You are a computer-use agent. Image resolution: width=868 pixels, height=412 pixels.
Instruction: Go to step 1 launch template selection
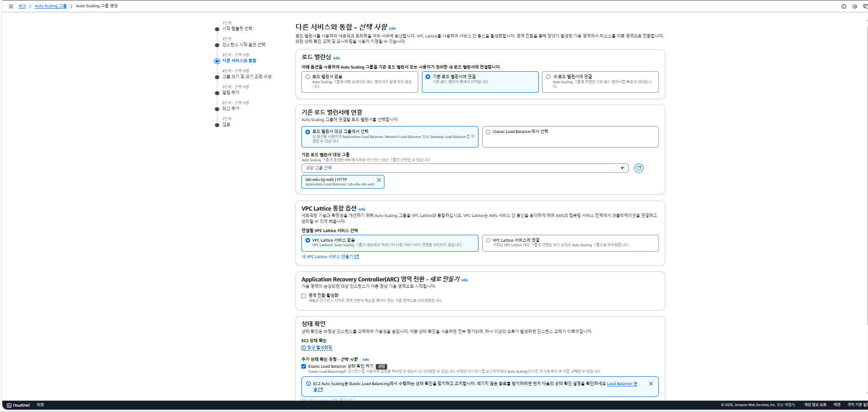click(x=237, y=28)
